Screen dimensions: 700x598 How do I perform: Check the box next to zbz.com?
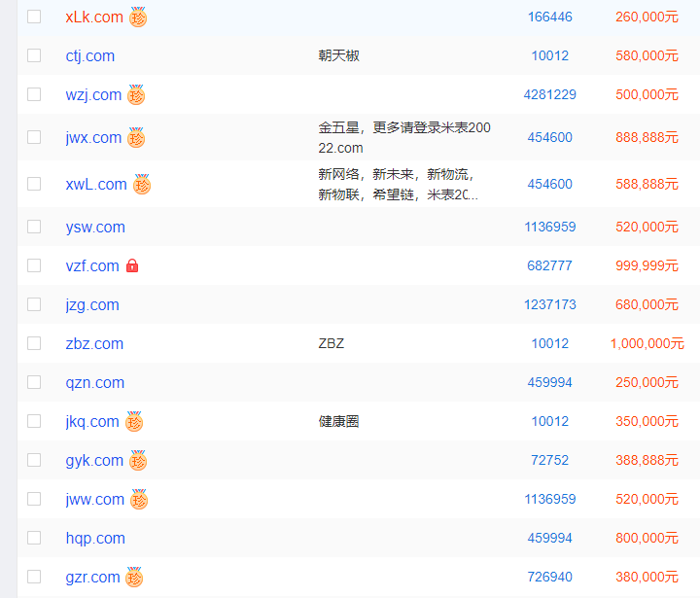(x=34, y=343)
